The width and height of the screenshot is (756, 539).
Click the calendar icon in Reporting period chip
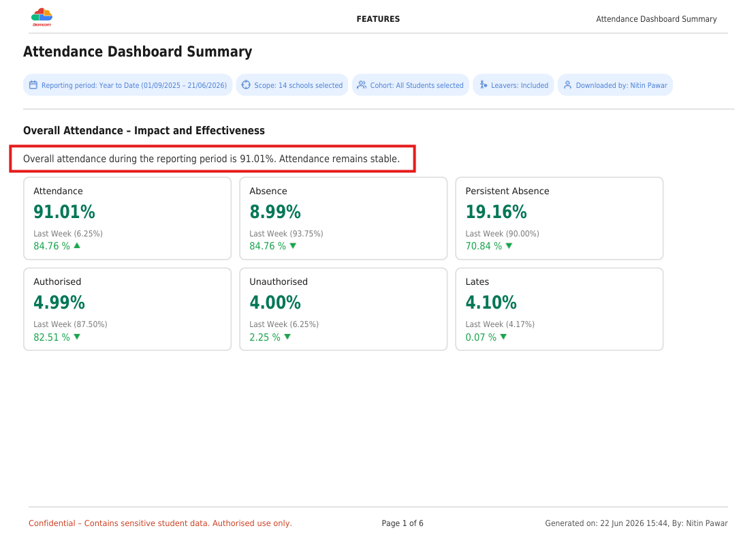33,85
